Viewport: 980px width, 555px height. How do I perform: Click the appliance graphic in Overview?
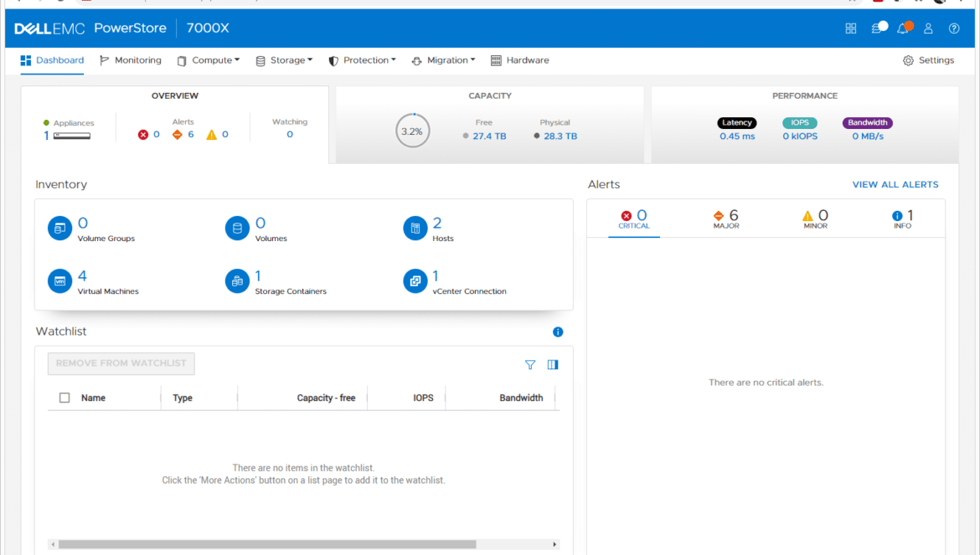(72, 136)
